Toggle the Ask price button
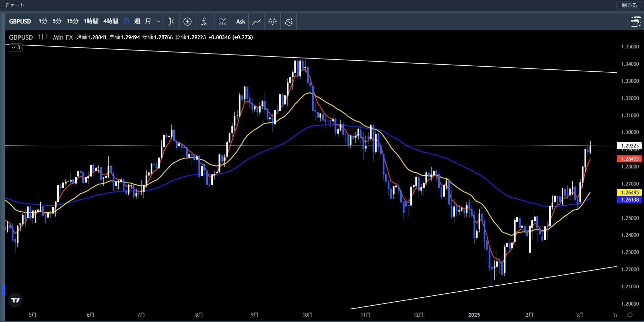 241,22
